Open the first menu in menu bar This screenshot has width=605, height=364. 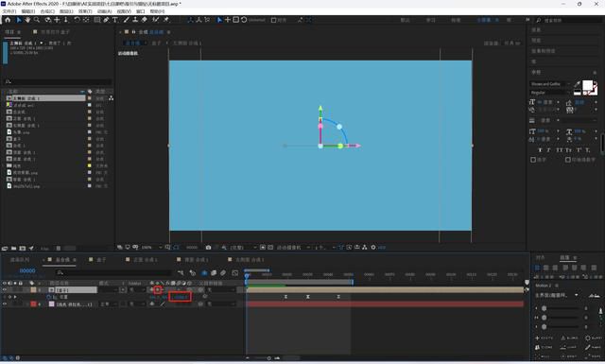tap(9, 11)
